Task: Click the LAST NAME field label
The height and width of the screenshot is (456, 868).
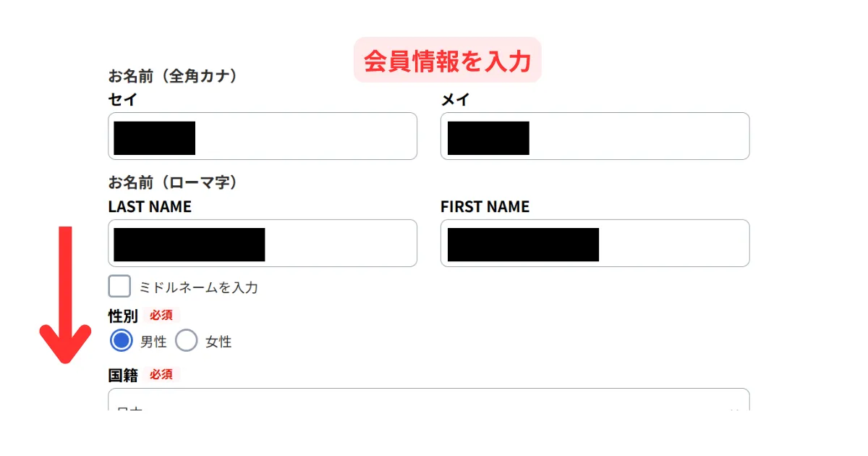Action: tap(150, 207)
